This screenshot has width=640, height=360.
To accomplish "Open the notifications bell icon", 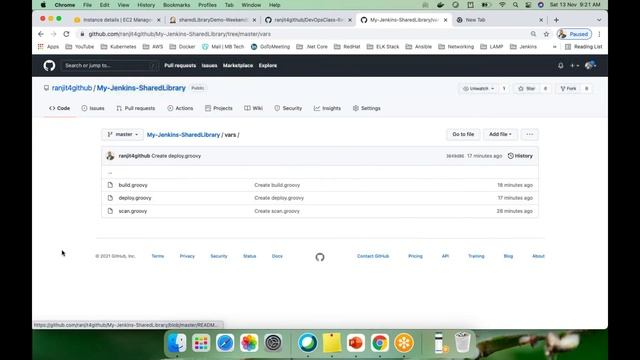I will coord(560,65).
